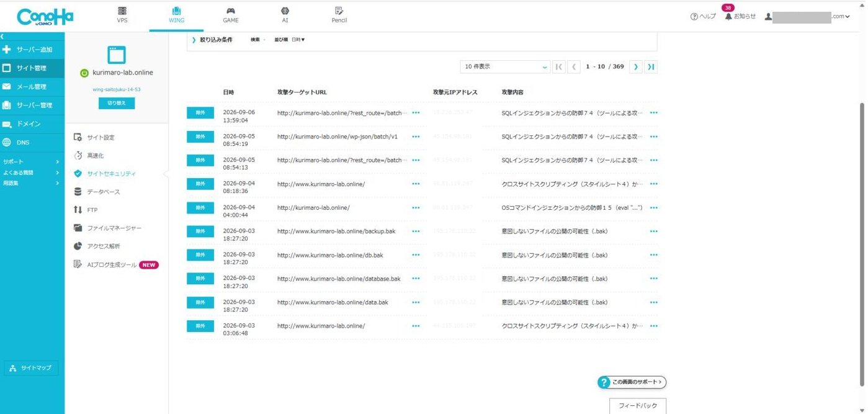Open the 10 件表示 page size dropdown
The width and height of the screenshot is (868, 414).
click(x=505, y=66)
